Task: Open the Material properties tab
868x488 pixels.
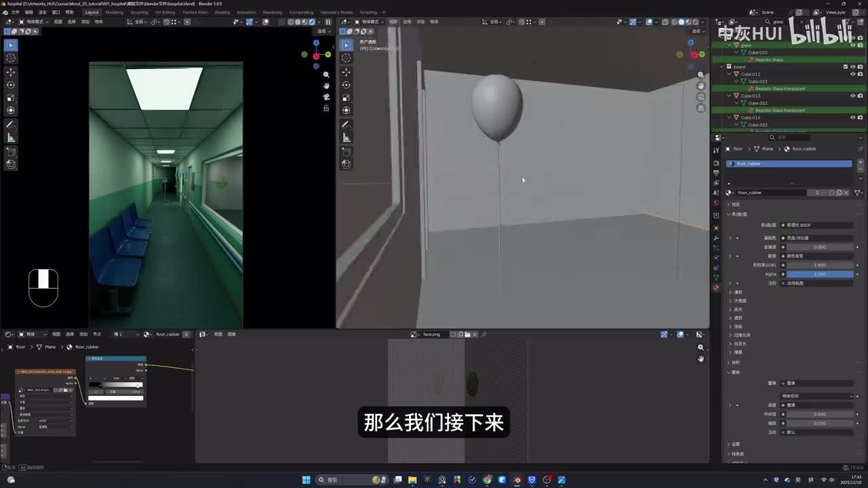Action: pyautogui.click(x=715, y=287)
